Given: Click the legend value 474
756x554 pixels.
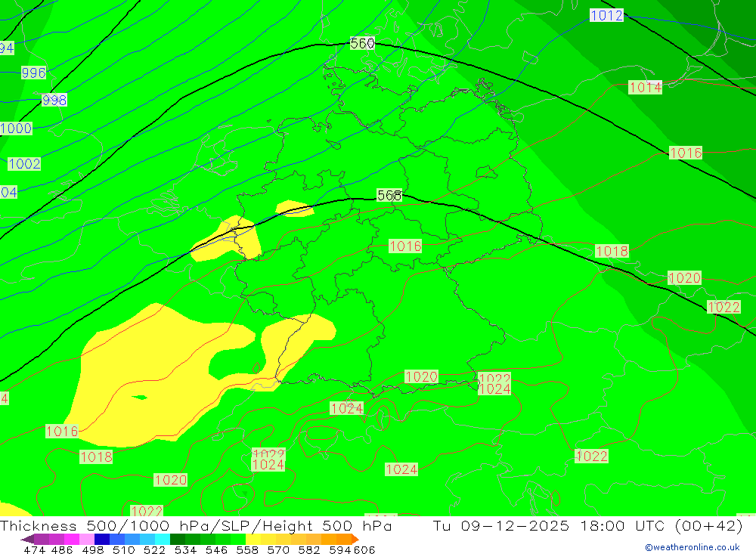Looking at the screenshot, I should (x=34, y=549).
